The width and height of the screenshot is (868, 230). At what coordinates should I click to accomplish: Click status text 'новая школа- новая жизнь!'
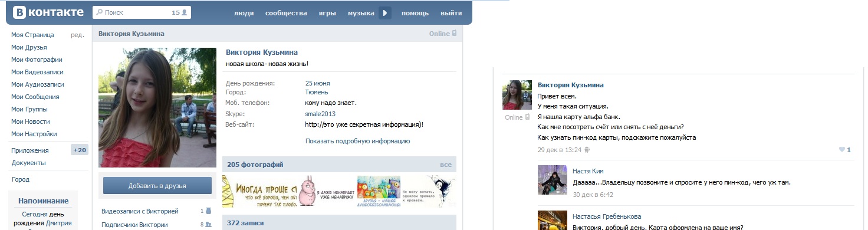point(267,64)
